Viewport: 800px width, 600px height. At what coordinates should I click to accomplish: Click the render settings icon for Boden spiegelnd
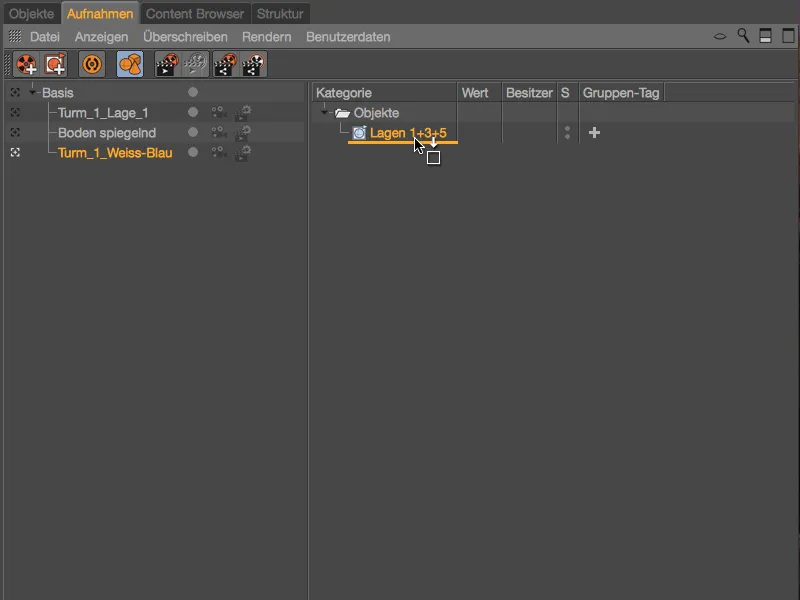(242, 133)
